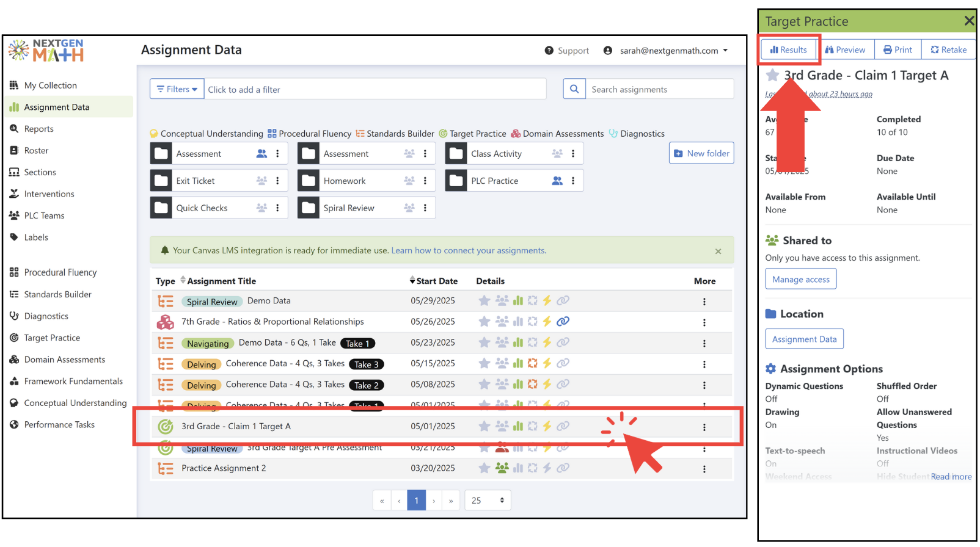Open rows per page selector showing 25
Image resolution: width=980 pixels, height=547 pixels.
click(488, 500)
